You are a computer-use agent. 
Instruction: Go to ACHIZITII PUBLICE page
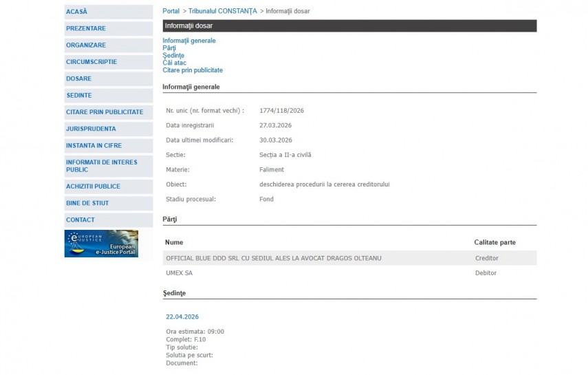(x=93, y=186)
